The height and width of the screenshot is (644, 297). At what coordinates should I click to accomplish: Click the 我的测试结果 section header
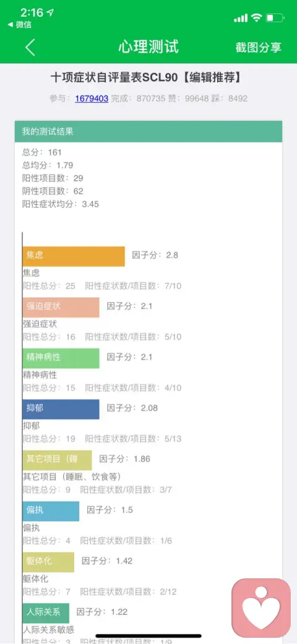148,131
